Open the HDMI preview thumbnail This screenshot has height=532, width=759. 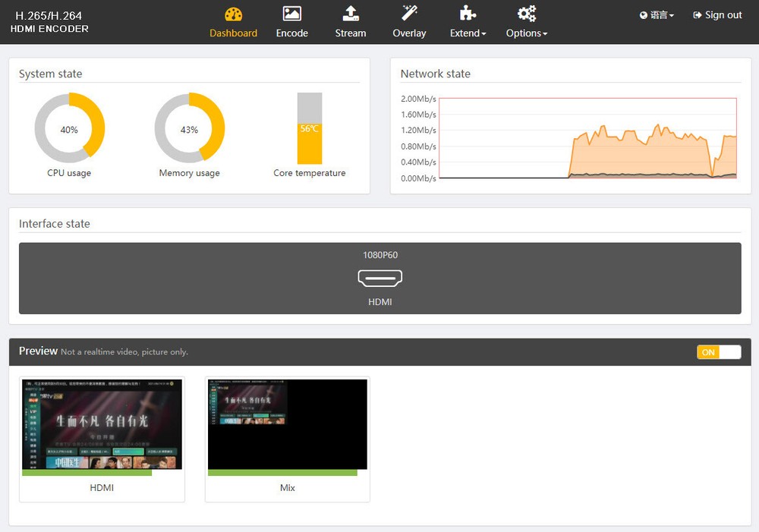[x=102, y=427]
